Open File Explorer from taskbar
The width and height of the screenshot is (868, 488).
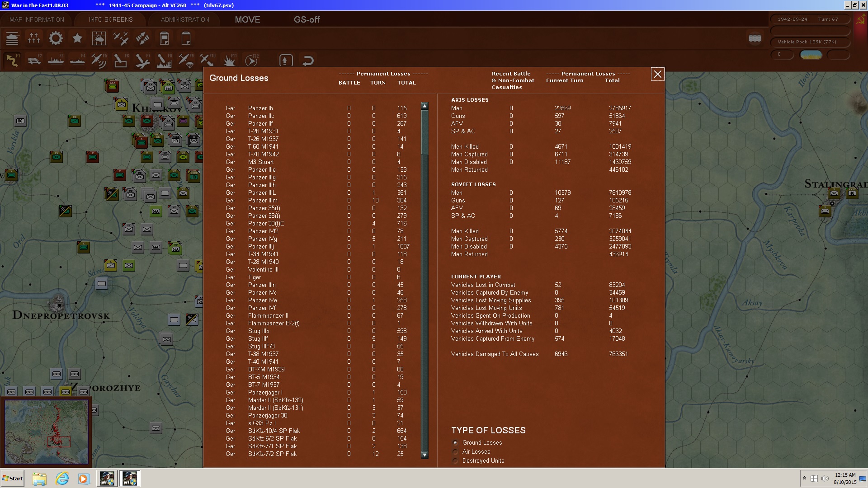pos(39,479)
